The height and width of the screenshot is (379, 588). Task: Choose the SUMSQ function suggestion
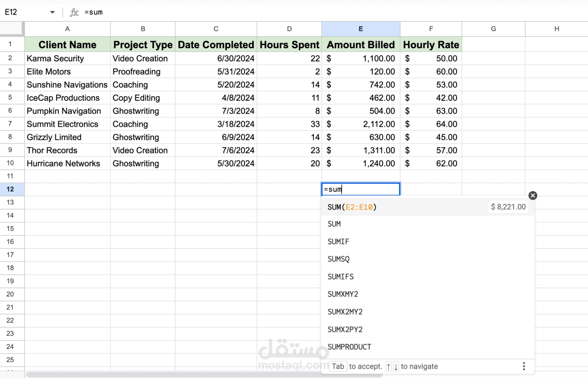(x=428, y=259)
